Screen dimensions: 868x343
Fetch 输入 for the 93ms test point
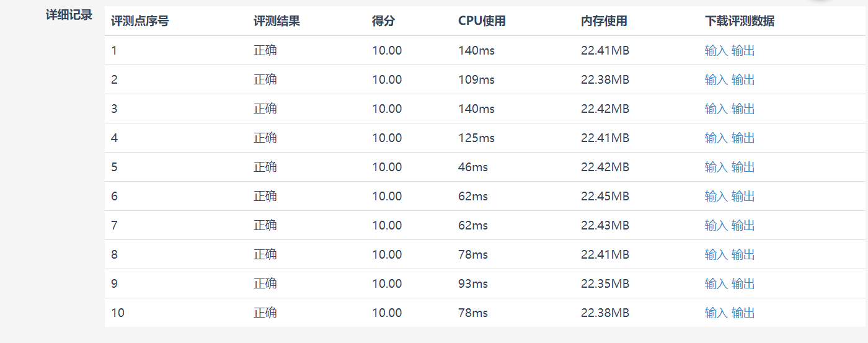(x=715, y=284)
